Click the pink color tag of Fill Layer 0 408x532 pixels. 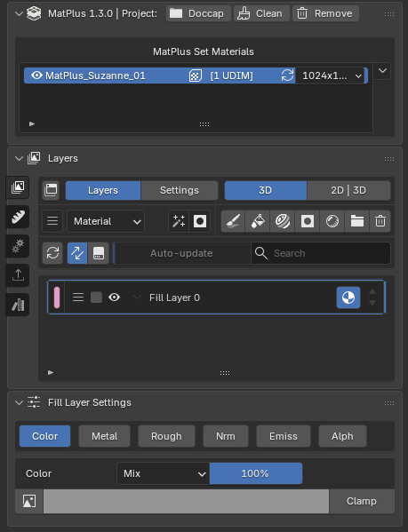click(57, 298)
